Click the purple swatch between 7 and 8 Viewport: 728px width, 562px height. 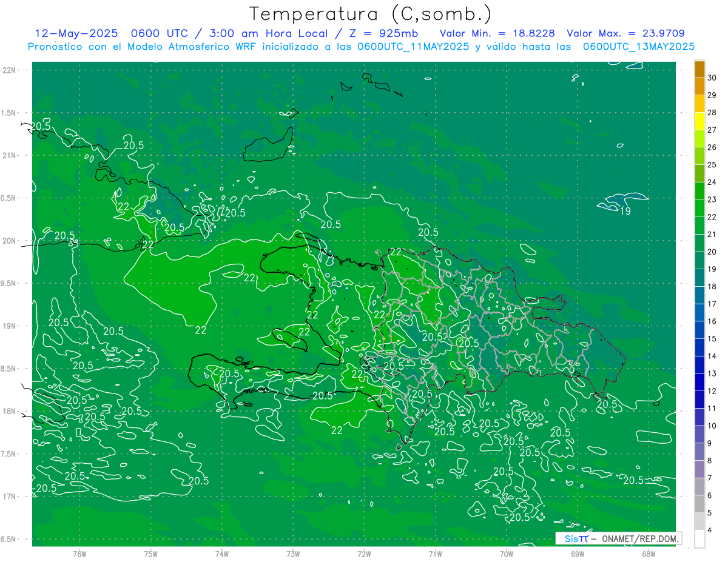699,469
